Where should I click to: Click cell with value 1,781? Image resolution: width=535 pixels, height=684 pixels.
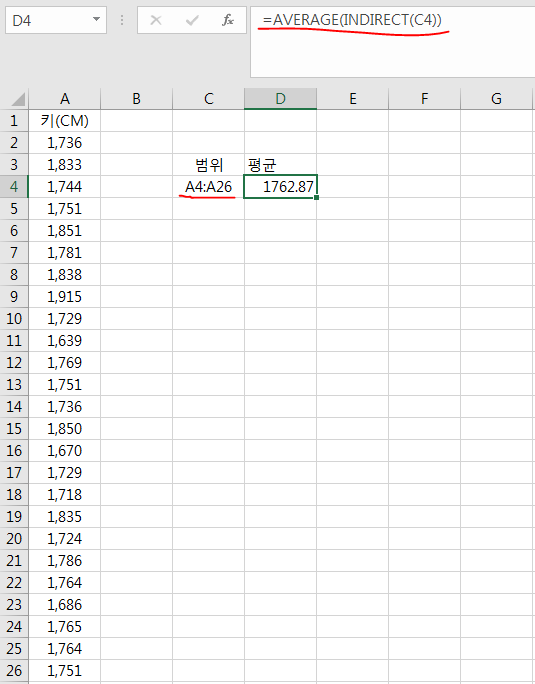click(65, 253)
